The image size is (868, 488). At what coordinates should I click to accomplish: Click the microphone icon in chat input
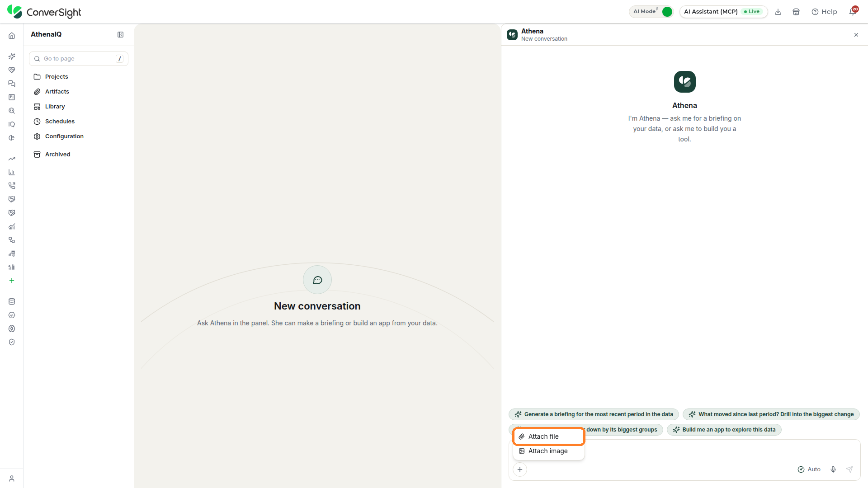[833, 469]
